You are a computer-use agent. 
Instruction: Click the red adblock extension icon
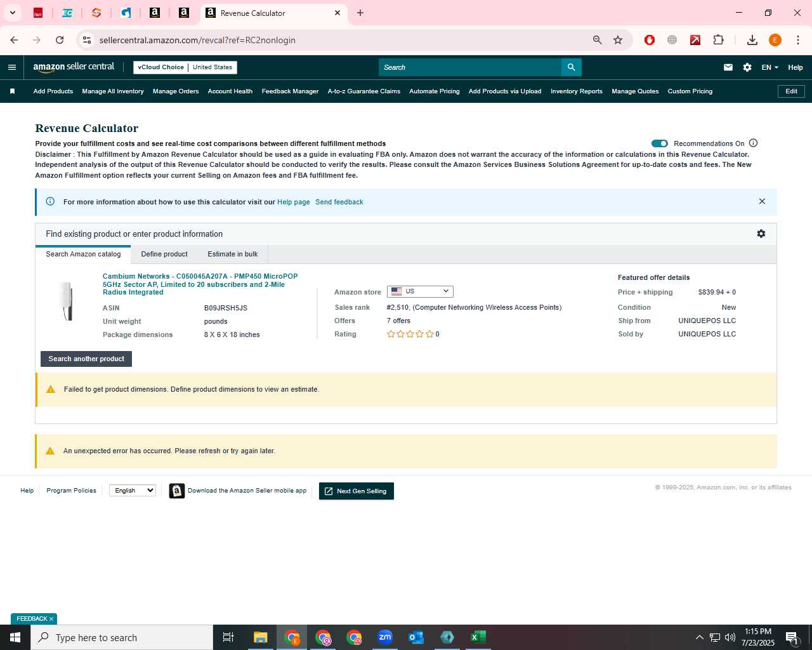pyautogui.click(x=650, y=40)
